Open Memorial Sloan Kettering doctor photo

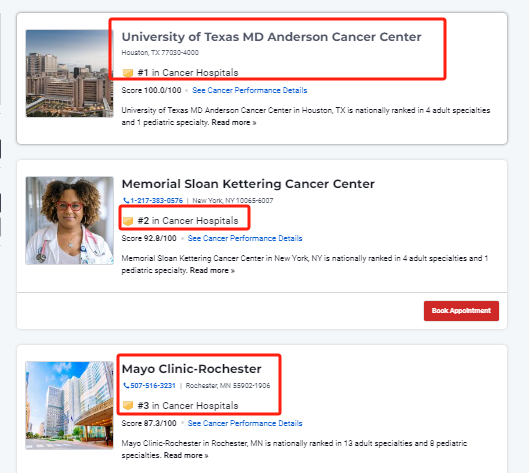(69, 221)
